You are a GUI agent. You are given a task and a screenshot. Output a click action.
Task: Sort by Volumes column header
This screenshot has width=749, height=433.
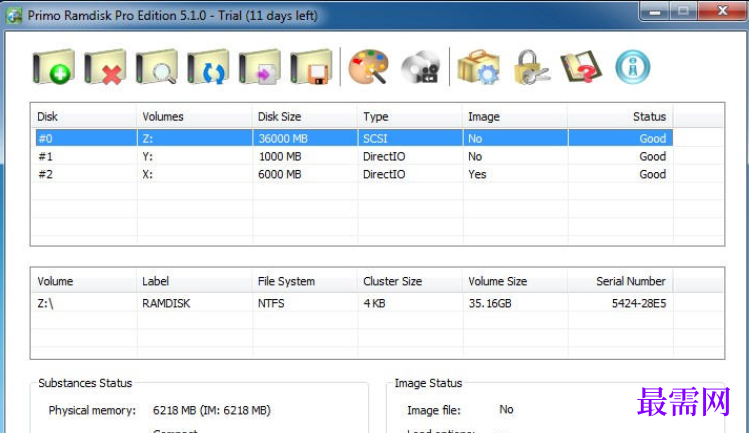click(194, 117)
